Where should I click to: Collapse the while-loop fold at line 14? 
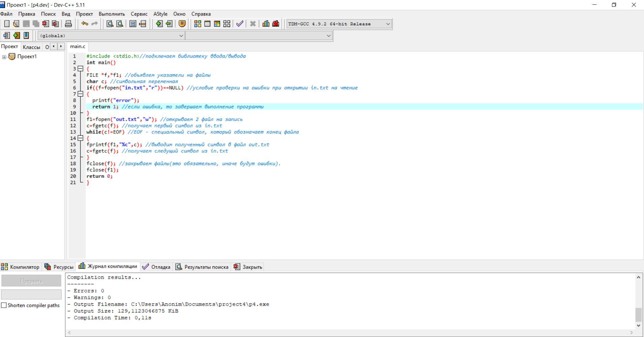pos(80,138)
